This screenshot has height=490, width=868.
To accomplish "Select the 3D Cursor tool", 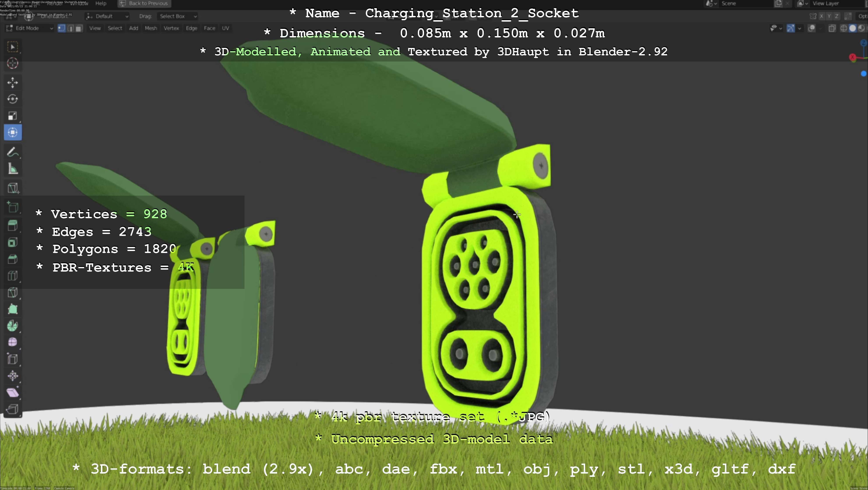I will tap(12, 63).
